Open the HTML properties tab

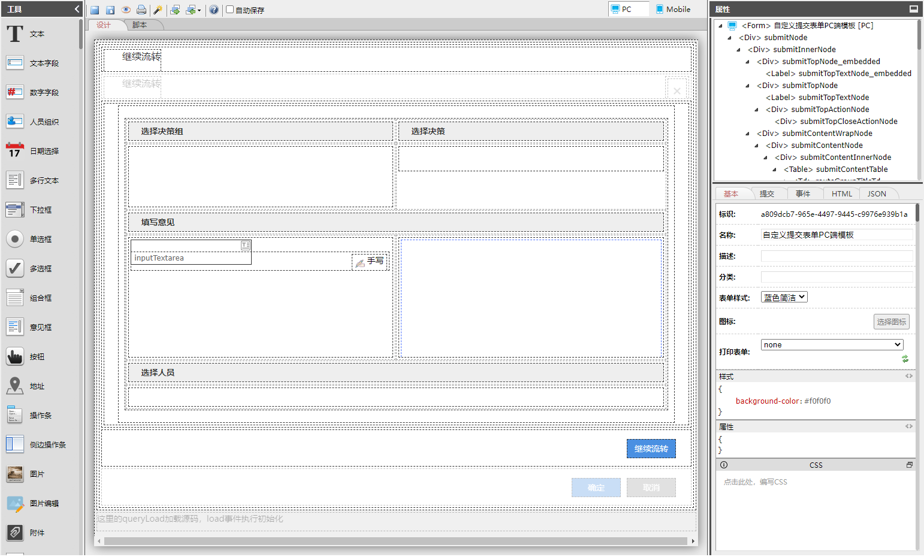(841, 193)
